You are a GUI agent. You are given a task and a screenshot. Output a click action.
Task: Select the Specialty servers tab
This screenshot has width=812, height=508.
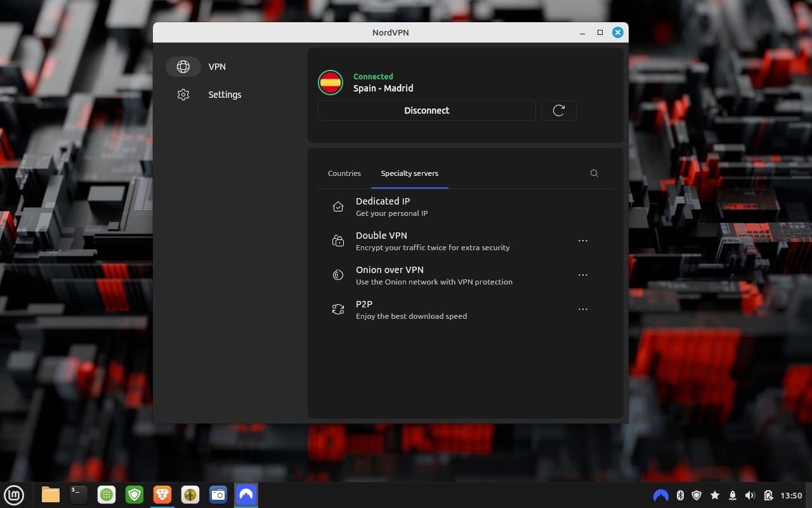coord(410,173)
